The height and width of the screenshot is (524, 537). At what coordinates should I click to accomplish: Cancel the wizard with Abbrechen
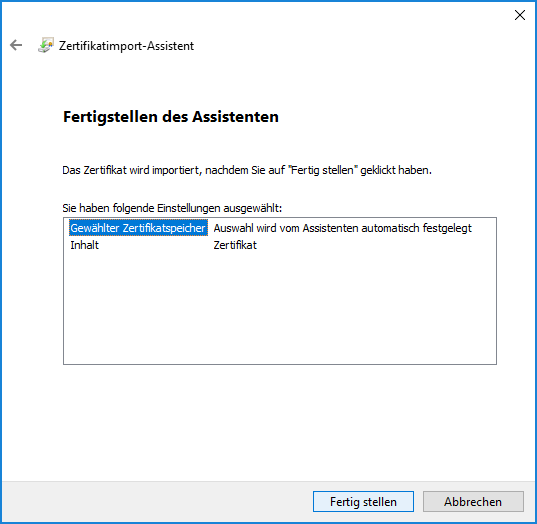(x=473, y=502)
